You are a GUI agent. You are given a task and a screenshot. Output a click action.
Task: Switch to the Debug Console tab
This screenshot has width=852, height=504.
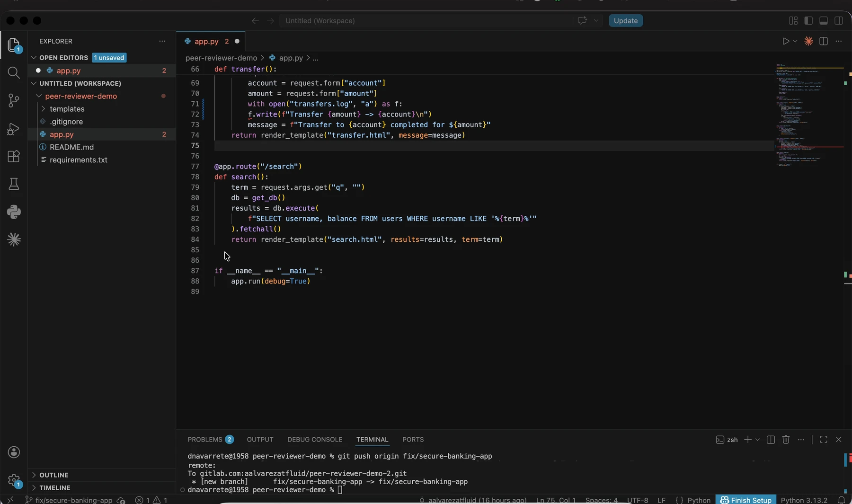(x=315, y=440)
